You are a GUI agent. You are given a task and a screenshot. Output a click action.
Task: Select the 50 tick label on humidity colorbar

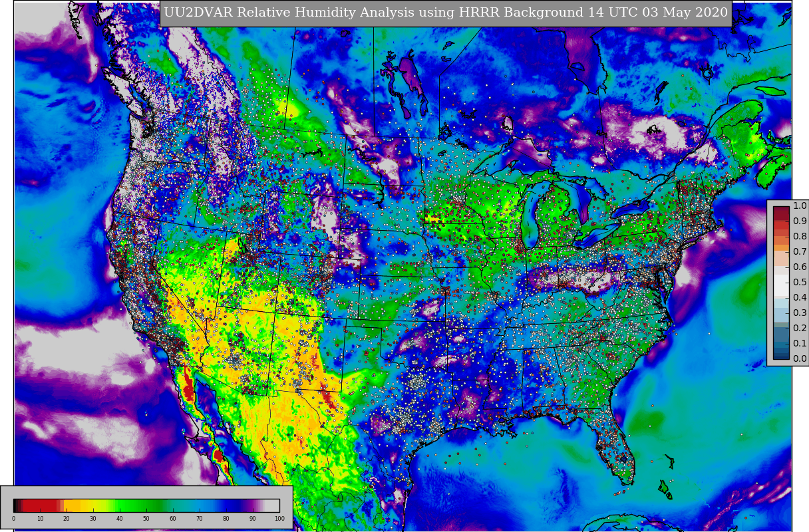(146, 519)
